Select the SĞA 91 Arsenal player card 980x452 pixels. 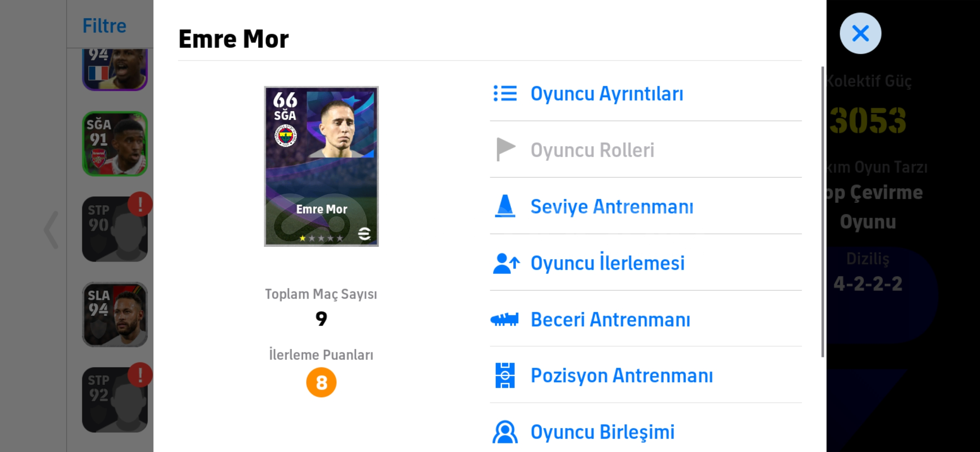click(115, 144)
